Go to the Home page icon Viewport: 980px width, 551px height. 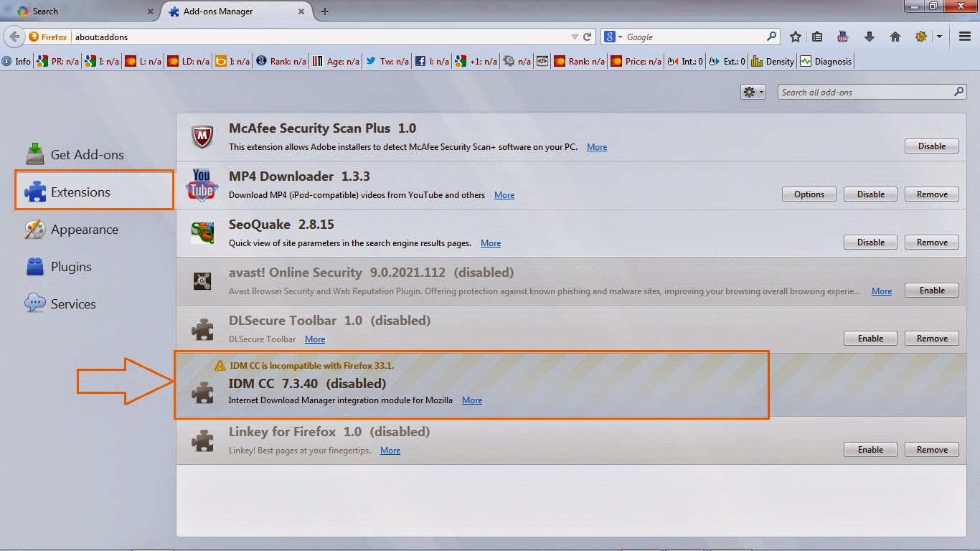(x=895, y=37)
